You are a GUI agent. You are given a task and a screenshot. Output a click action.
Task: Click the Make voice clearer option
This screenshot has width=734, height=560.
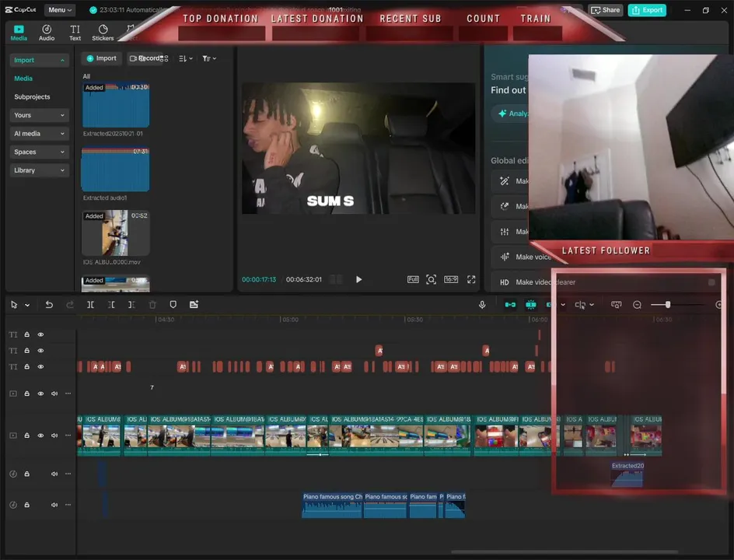(522, 257)
